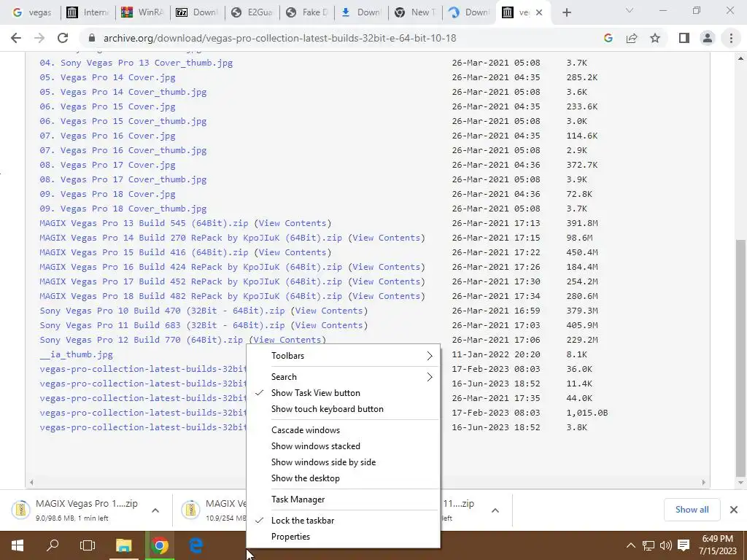Open File Explorer from the taskbar
Screen dimensions: 747x560
124,545
